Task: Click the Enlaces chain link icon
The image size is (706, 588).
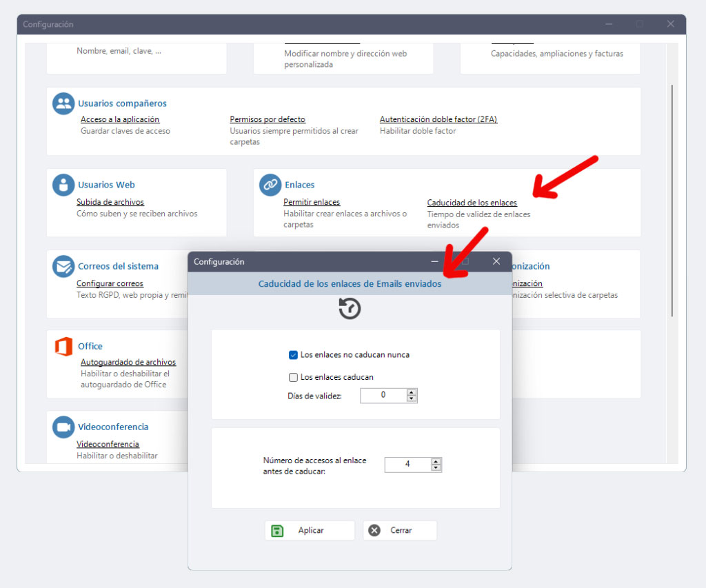Action: click(x=270, y=185)
